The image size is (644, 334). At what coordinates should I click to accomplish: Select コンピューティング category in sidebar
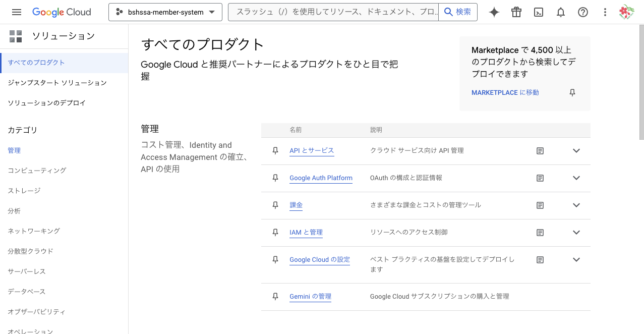point(37,171)
